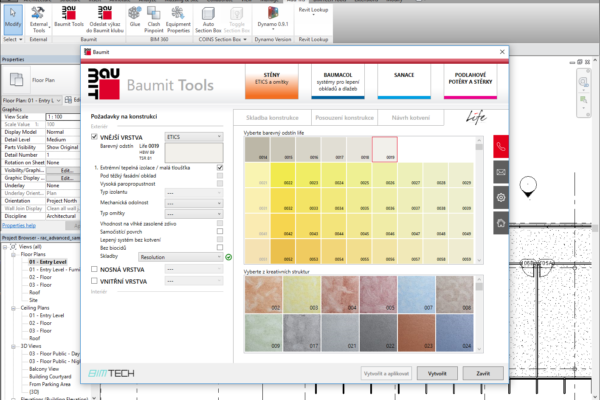Select creative structure texture 007
The height and width of the screenshot is (400, 600).
point(416,294)
